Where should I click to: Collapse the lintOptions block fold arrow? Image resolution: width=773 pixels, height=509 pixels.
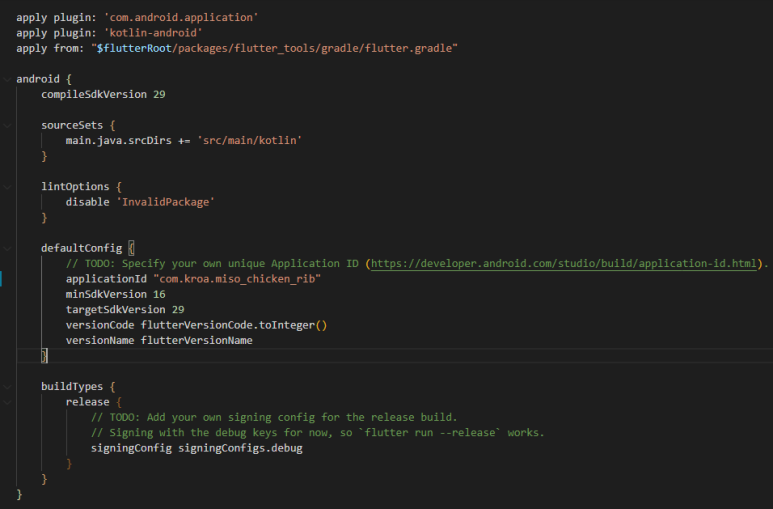[7, 187]
